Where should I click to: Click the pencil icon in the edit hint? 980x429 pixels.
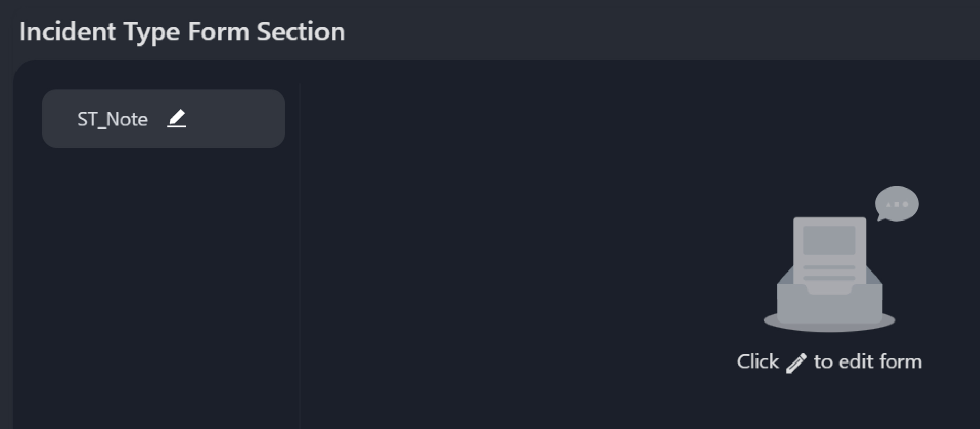click(796, 362)
